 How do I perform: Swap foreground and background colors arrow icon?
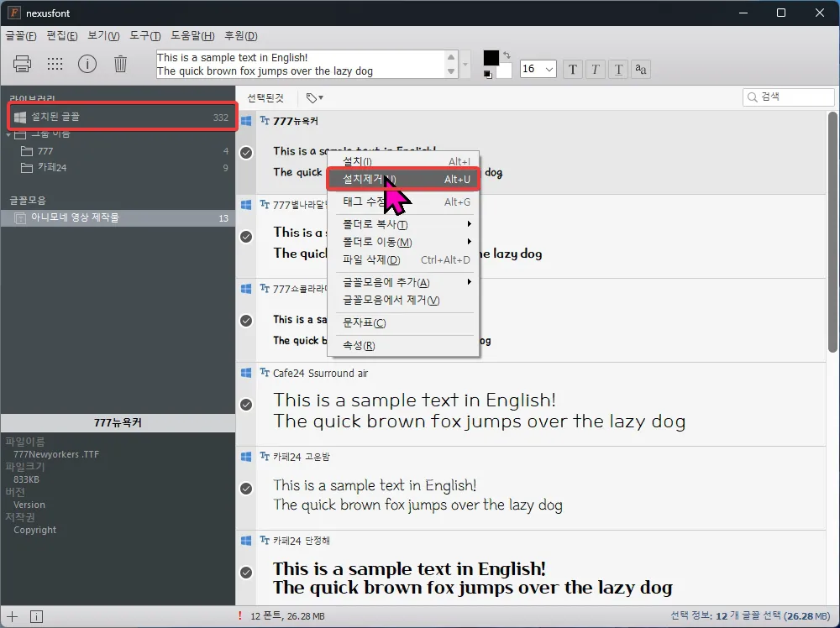click(507, 55)
